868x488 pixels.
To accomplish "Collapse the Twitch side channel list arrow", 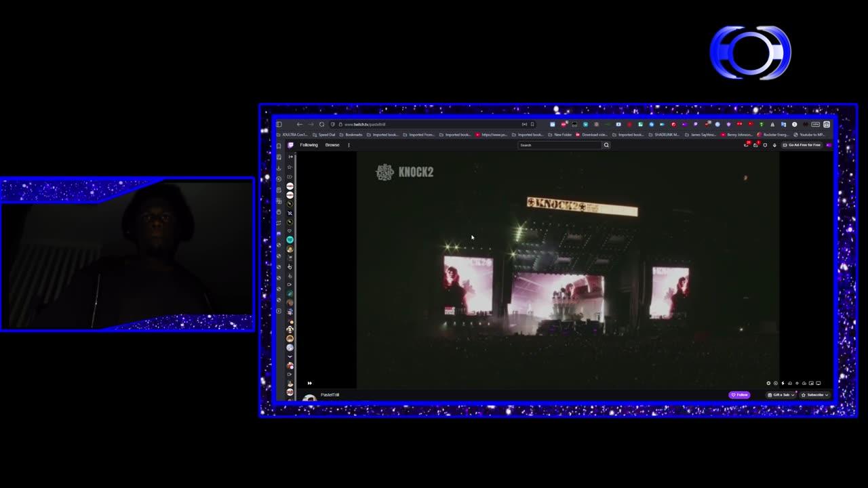I will (291, 157).
